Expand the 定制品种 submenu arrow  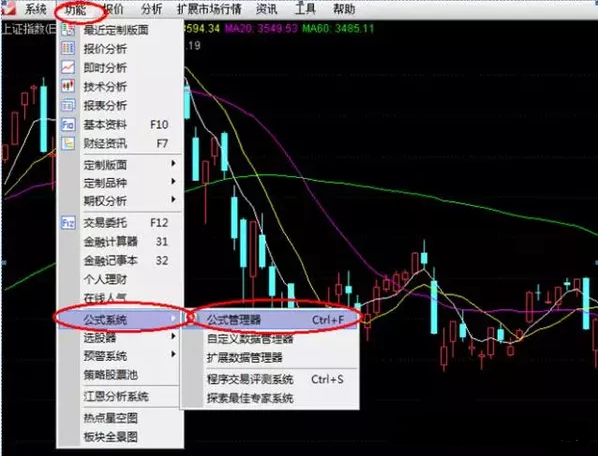(174, 181)
